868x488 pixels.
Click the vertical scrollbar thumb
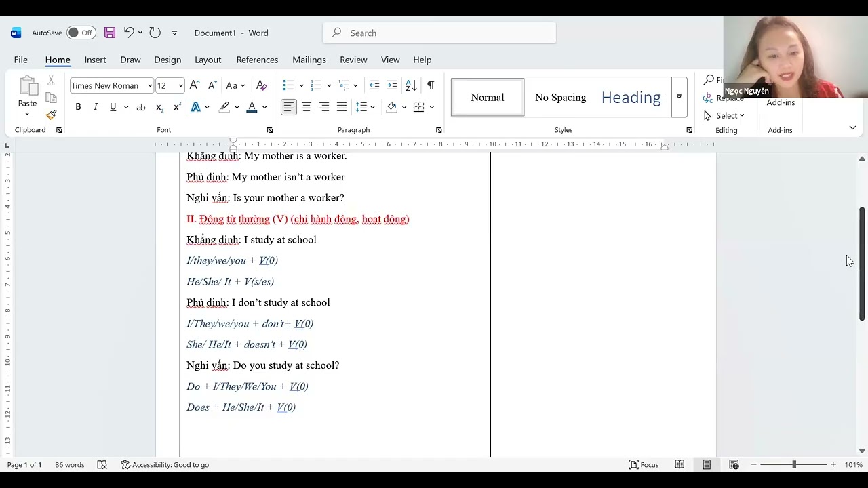[862, 264]
